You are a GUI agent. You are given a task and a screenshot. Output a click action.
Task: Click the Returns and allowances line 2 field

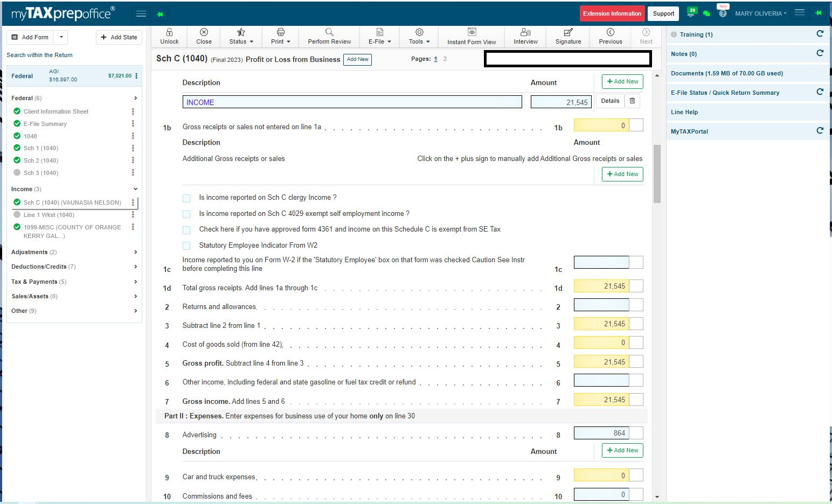pos(601,305)
